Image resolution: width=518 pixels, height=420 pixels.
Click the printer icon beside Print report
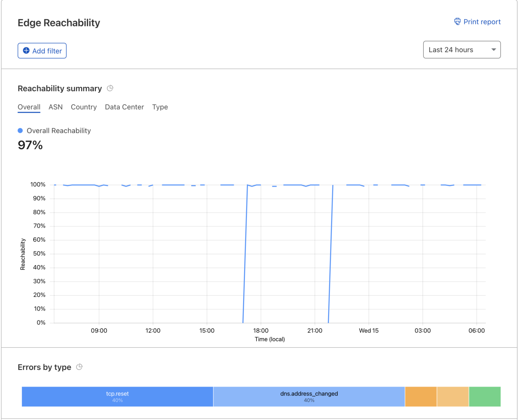click(x=457, y=21)
